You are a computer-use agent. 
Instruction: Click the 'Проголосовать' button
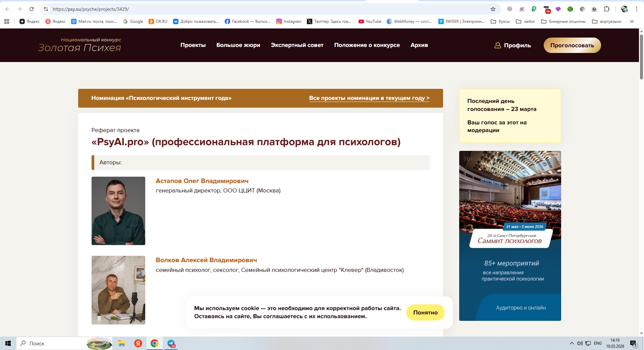pos(572,45)
